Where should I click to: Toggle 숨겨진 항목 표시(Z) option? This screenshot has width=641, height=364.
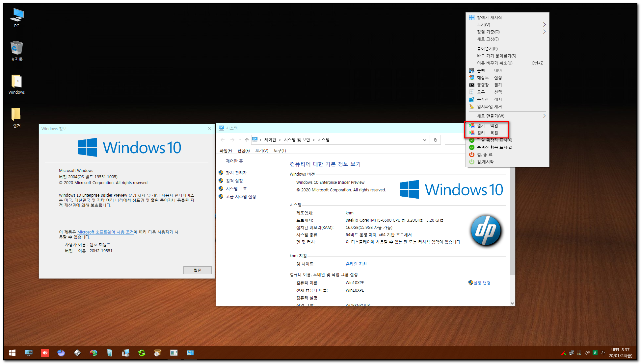507,147
